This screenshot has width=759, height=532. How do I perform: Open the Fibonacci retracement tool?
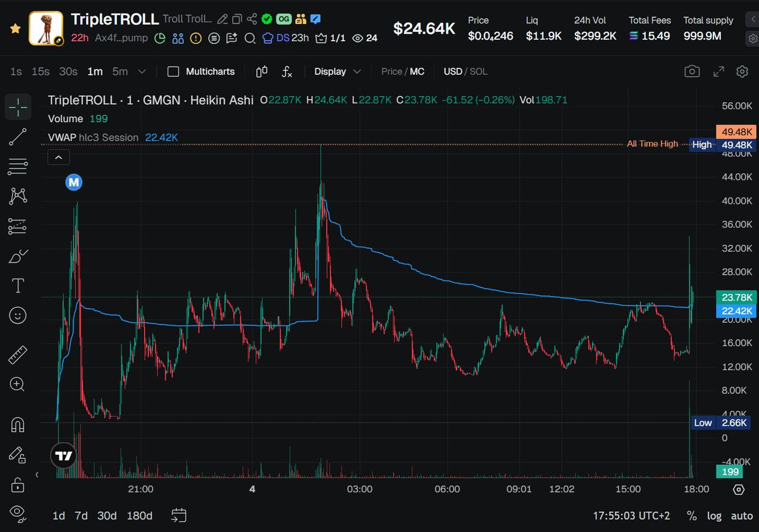click(x=18, y=167)
